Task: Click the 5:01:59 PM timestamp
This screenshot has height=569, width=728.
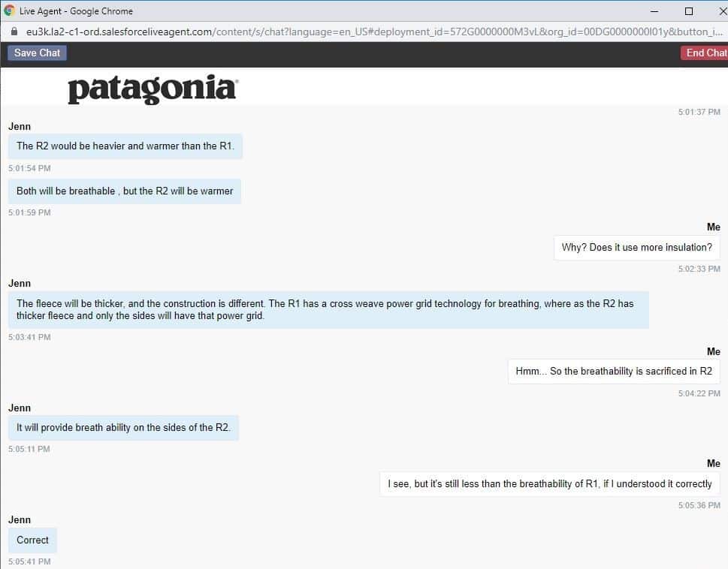Action: coord(29,212)
